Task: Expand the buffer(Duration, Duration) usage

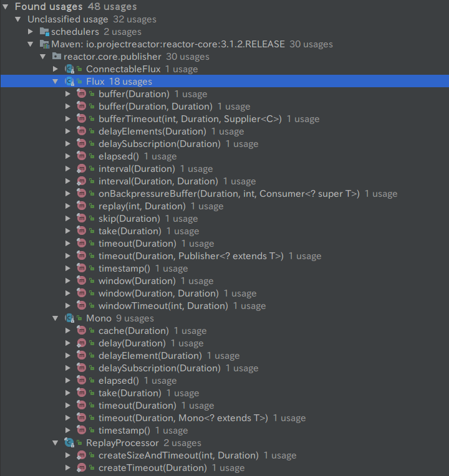Action: pos(68,107)
